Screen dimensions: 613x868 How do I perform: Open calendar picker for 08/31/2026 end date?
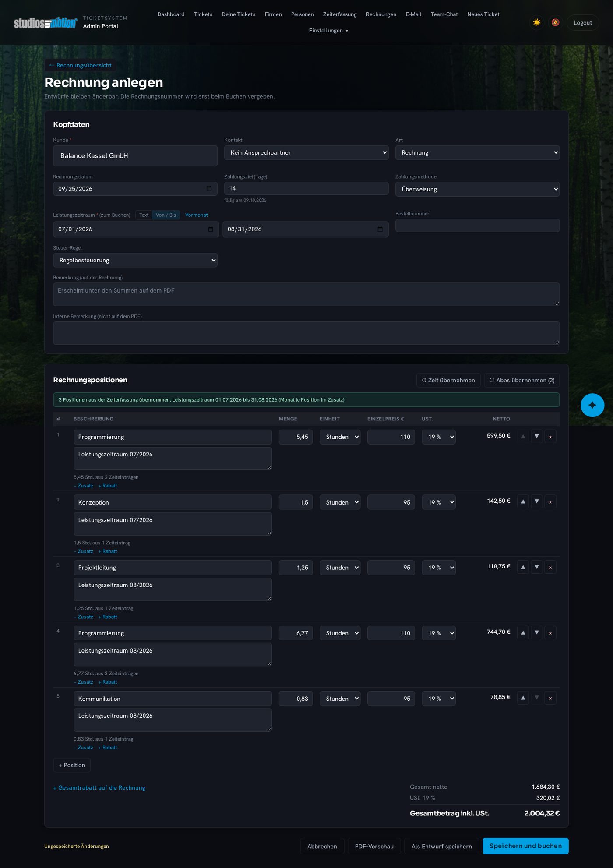tap(380, 229)
